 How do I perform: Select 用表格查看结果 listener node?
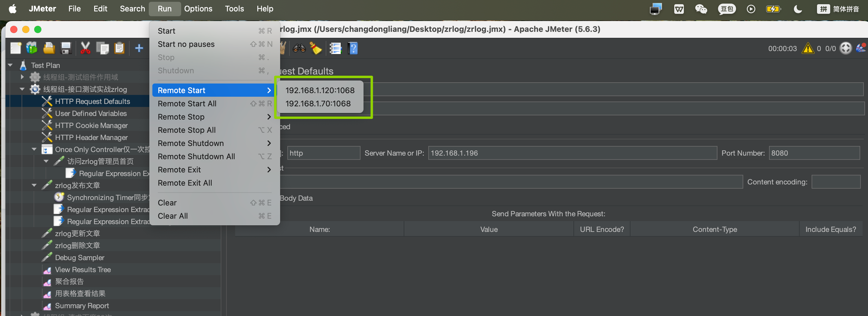80,293
